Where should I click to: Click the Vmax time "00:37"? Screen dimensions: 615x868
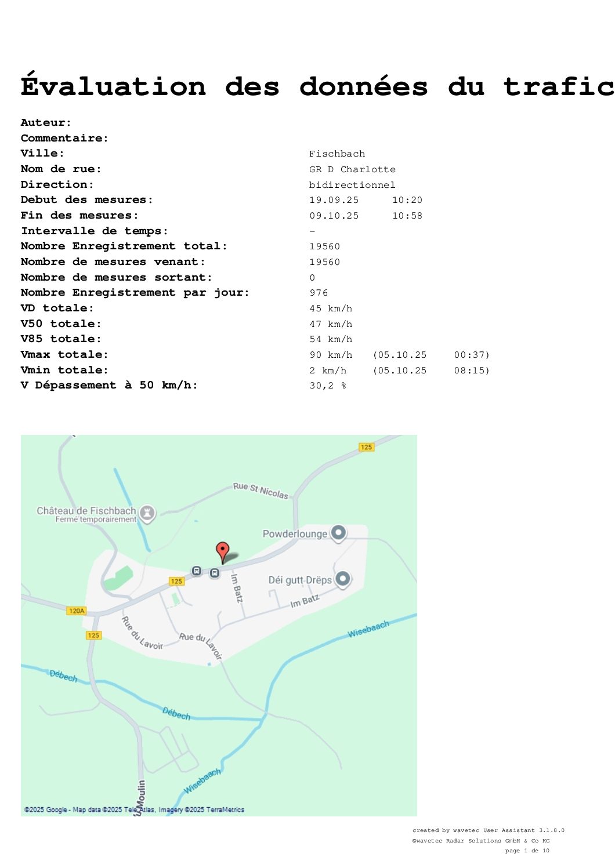click(x=469, y=355)
